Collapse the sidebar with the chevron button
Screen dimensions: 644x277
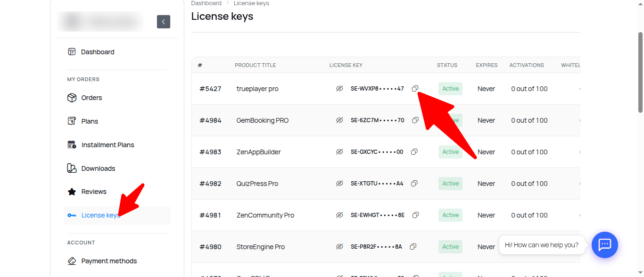click(164, 22)
